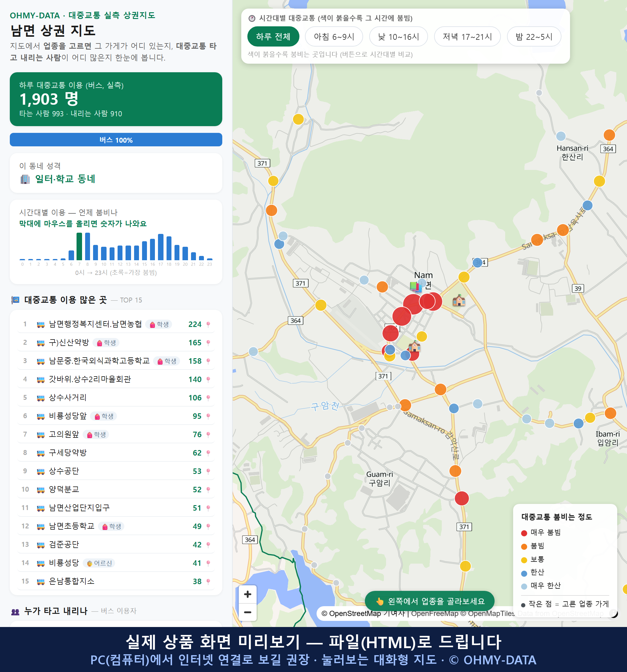Image resolution: width=627 pixels, height=672 pixels.
Task: Switch to 저녁 17~21시 time filter
Action: 467,36
